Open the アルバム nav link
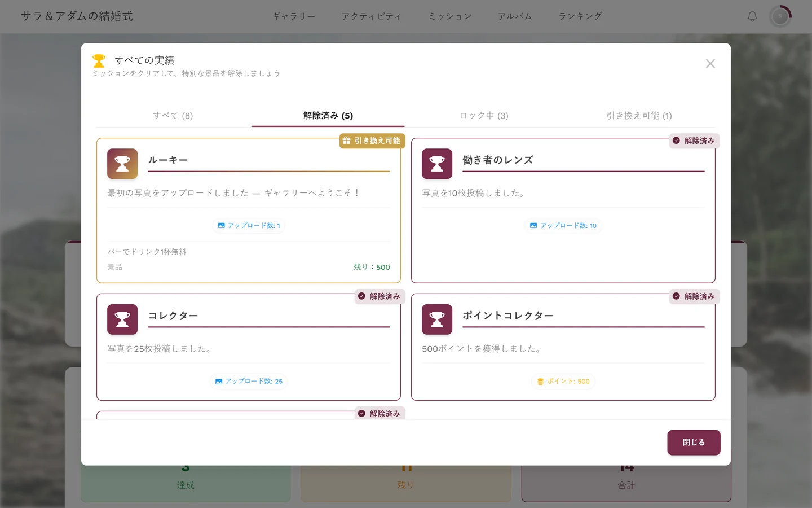812x508 pixels. [515, 16]
